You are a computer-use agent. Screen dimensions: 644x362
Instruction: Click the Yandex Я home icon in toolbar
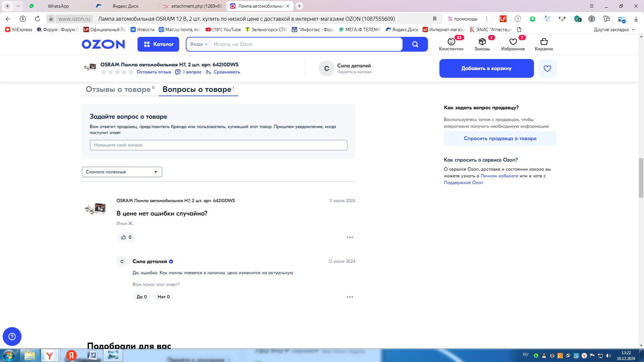(x=23, y=19)
